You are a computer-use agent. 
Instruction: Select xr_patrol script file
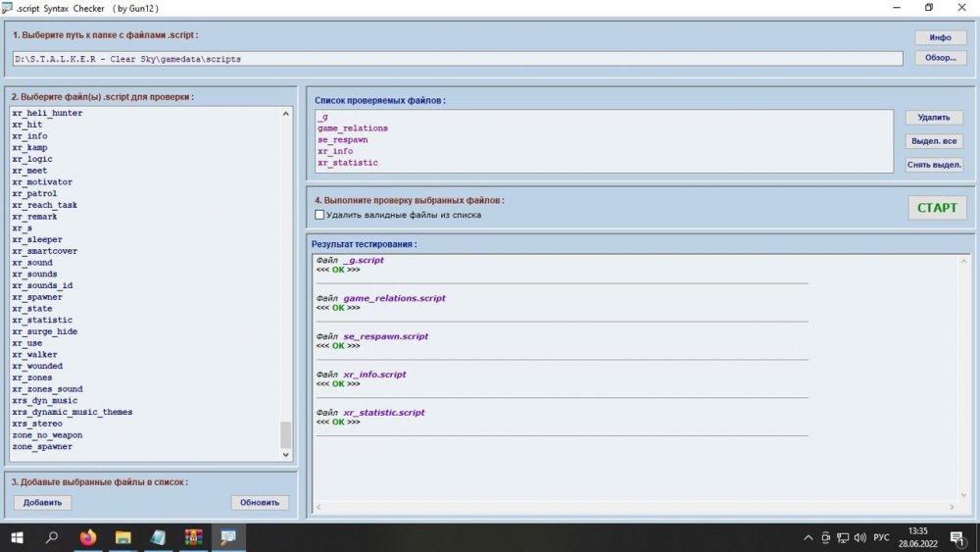tap(35, 194)
